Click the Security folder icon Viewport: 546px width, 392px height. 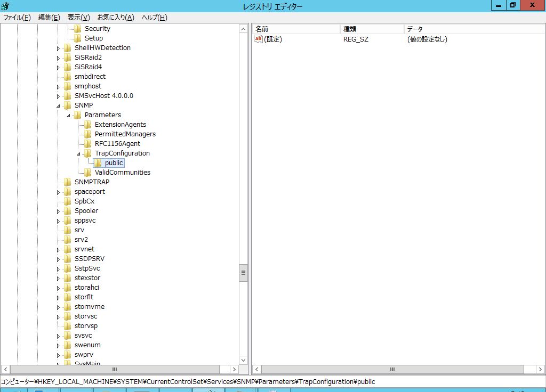pyautogui.click(x=78, y=29)
